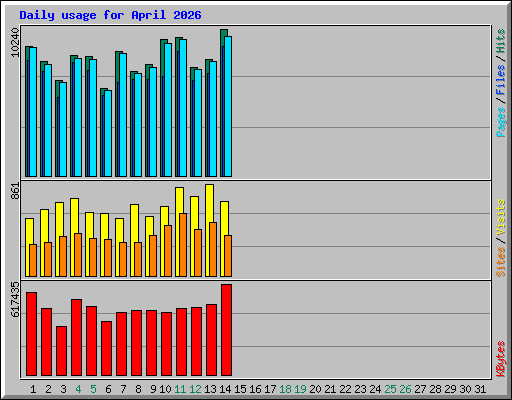The height and width of the screenshot is (400, 512).
Task: Click the day 11 orange sites bar
Action: (x=183, y=245)
